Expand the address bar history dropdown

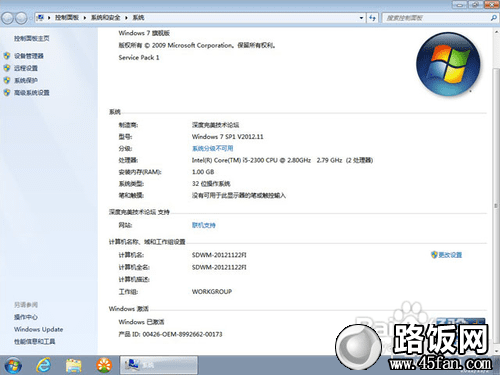(361, 18)
